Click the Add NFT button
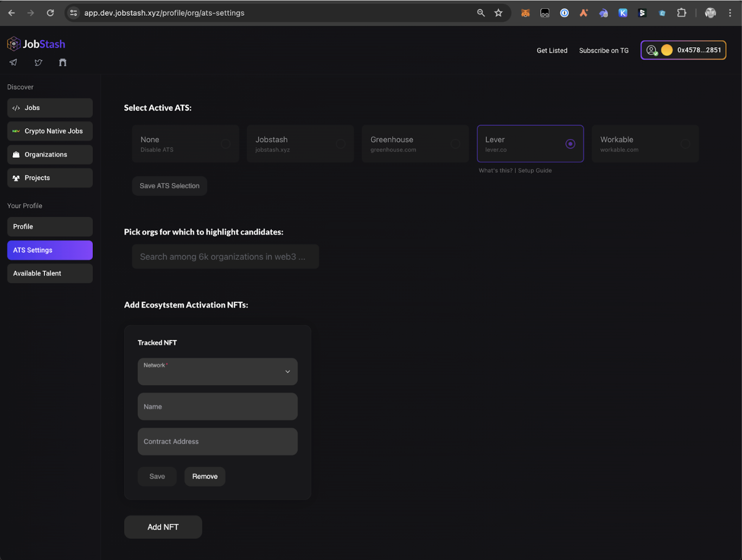 (163, 527)
